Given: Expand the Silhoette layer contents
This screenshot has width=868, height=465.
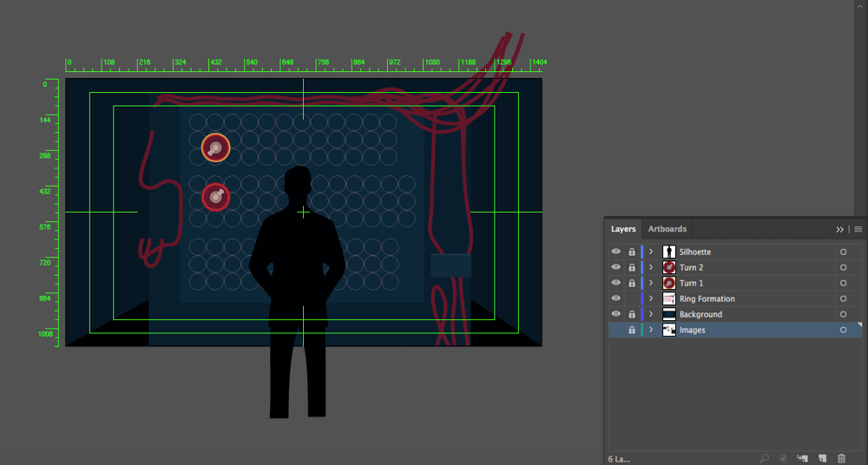Looking at the screenshot, I should pyautogui.click(x=651, y=252).
